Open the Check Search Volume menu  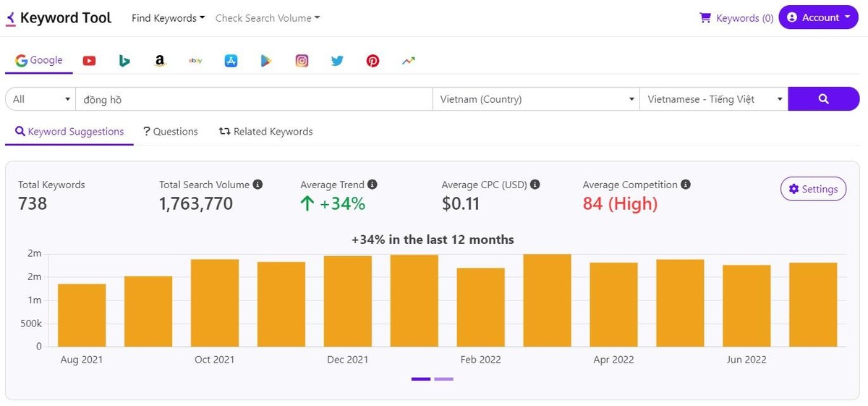[267, 18]
